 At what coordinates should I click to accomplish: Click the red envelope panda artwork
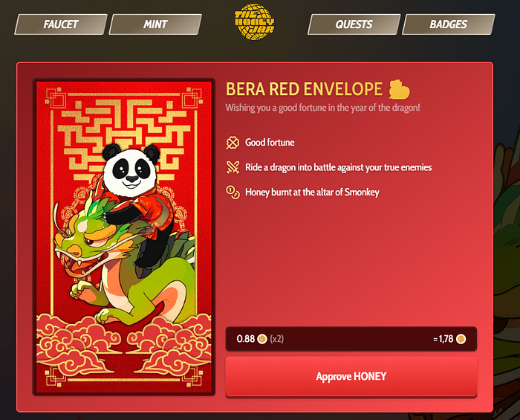tap(124, 237)
